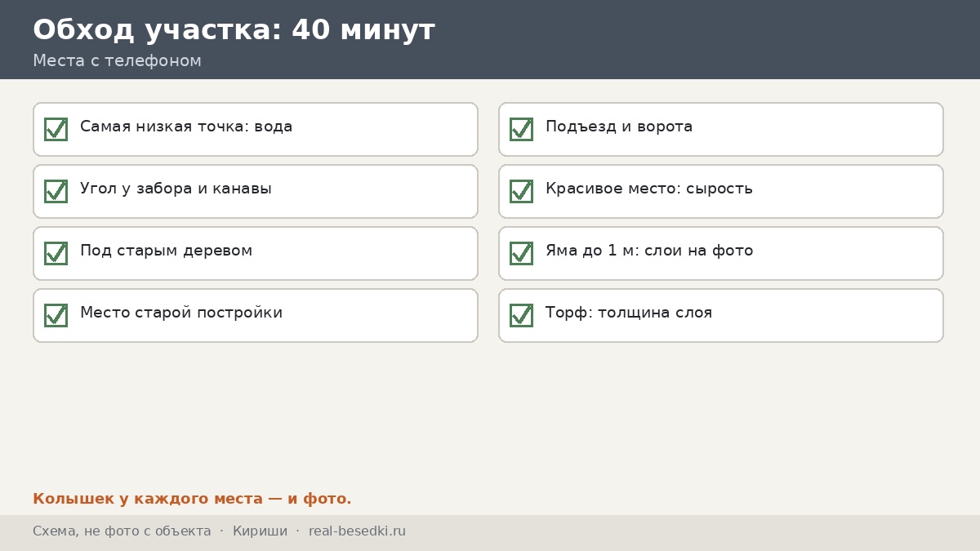Viewport: 980px width, 551px height.
Task: Click the text 'Красивое место: сырость'
Action: (x=649, y=189)
